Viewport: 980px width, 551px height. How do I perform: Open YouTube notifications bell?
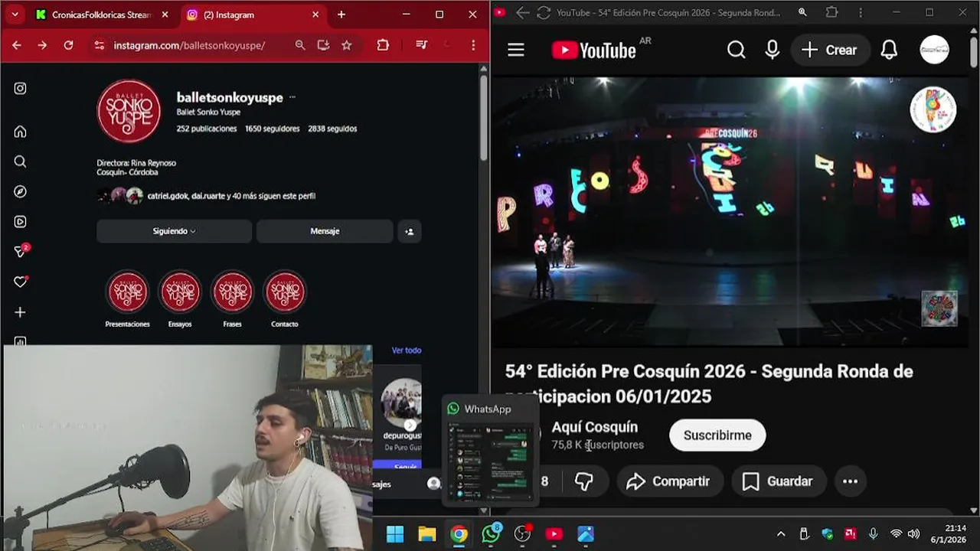point(889,50)
